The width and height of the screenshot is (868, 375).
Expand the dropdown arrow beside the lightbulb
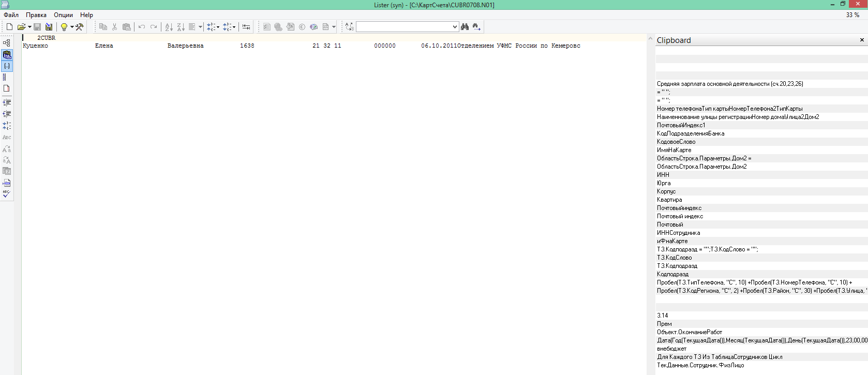(x=72, y=27)
